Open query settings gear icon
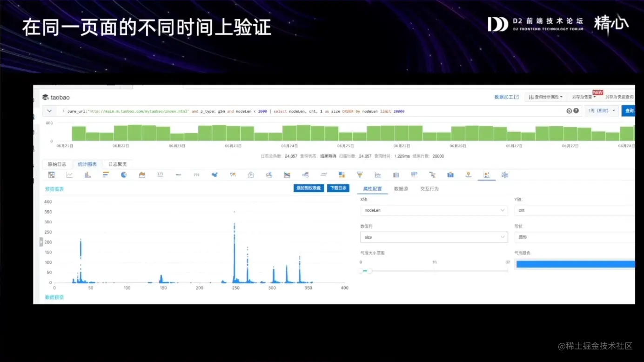Viewport: 644px width, 362px height. [569, 111]
